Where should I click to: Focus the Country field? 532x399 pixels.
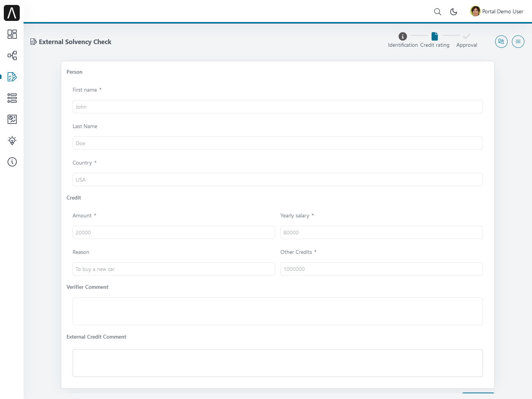click(277, 180)
